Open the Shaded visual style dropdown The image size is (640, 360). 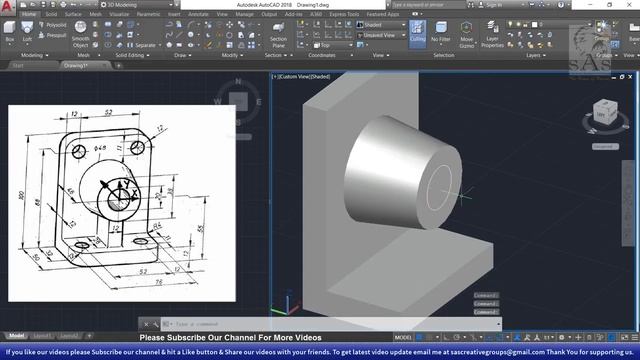pos(381,25)
